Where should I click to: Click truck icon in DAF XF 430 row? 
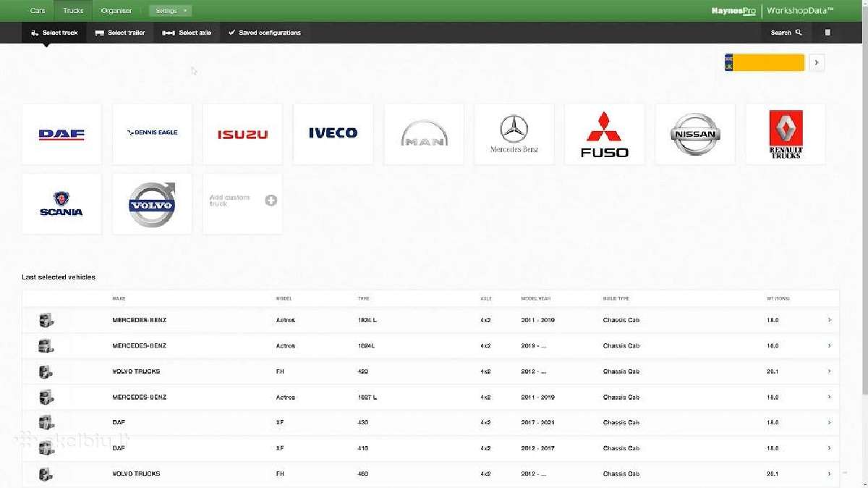tap(46, 422)
